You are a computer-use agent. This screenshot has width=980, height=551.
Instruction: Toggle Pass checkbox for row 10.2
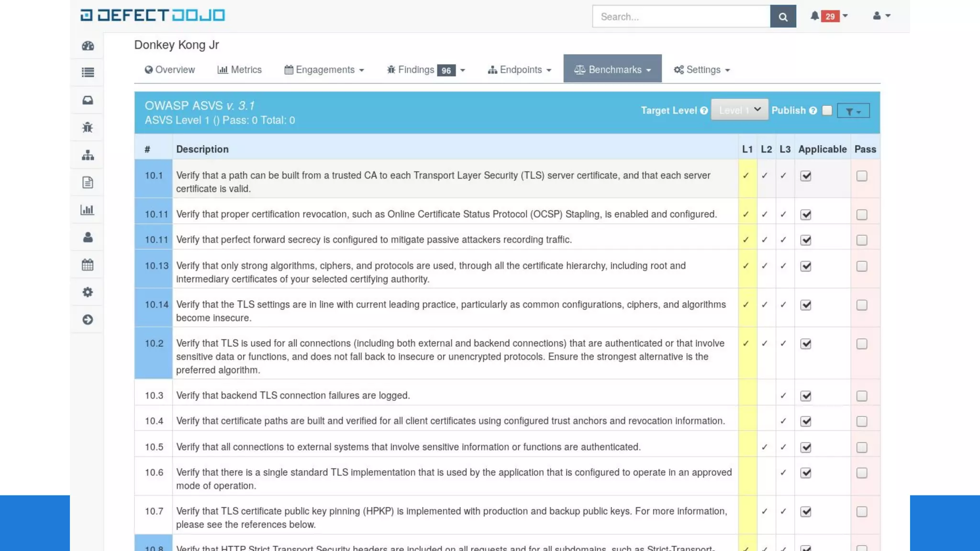tap(862, 344)
